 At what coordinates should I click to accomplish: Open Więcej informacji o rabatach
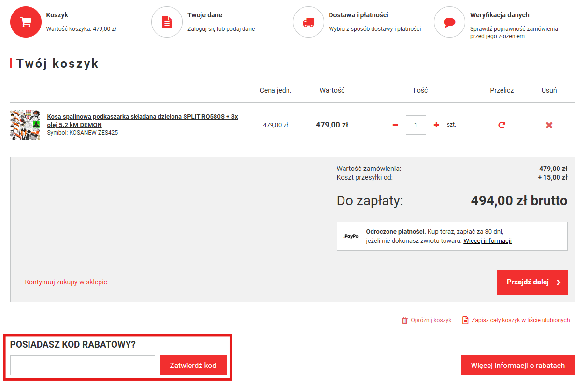517,366
